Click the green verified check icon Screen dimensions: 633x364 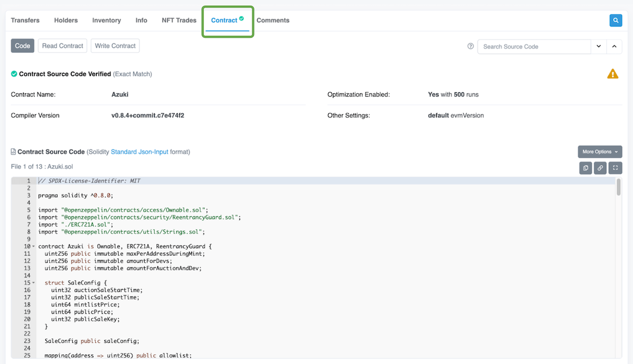pyautogui.click(x=14, y=74)
